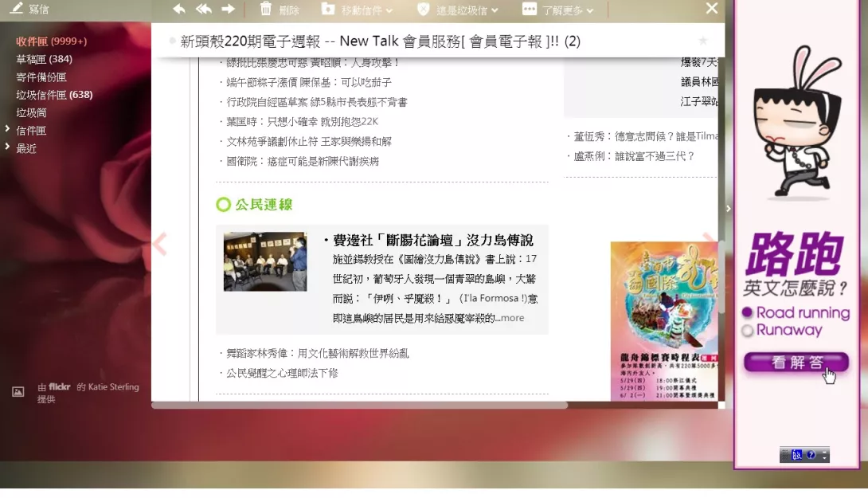Image resolution: width=868 pixels, height=498 pixels.
Task: Click the trash can delete icon
Action: click(x=266, y=9)
